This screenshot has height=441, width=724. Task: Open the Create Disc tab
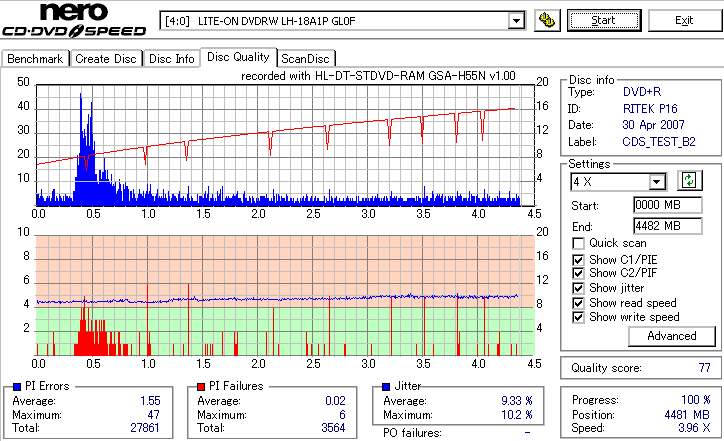tap(106, 59)
